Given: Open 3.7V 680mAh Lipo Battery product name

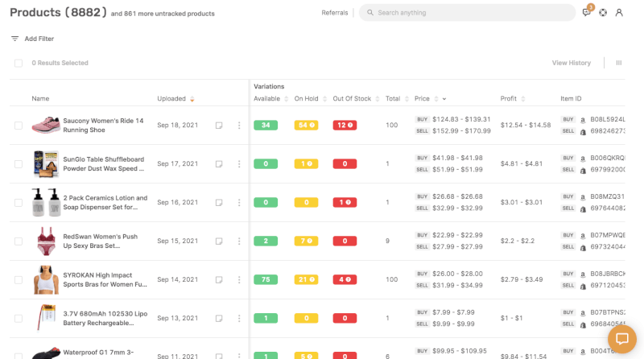Looking at the screenshot, I should (x=105, y=318).
